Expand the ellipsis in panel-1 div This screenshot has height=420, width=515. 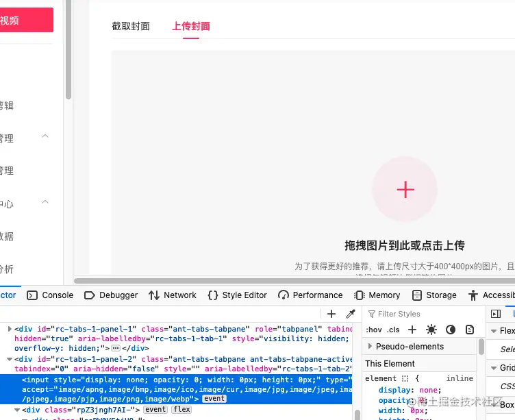pos(116,348)
